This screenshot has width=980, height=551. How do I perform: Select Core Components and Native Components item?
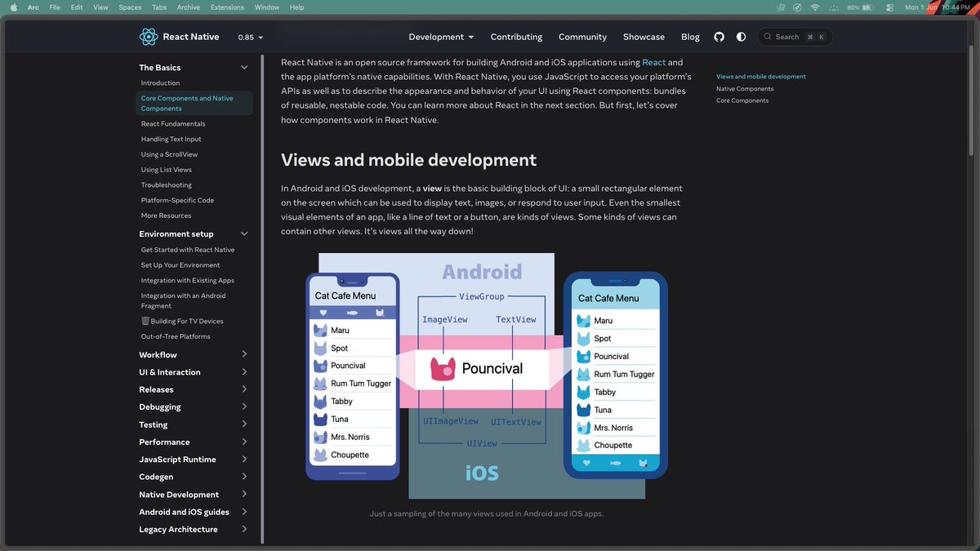(x=194, y=103)
